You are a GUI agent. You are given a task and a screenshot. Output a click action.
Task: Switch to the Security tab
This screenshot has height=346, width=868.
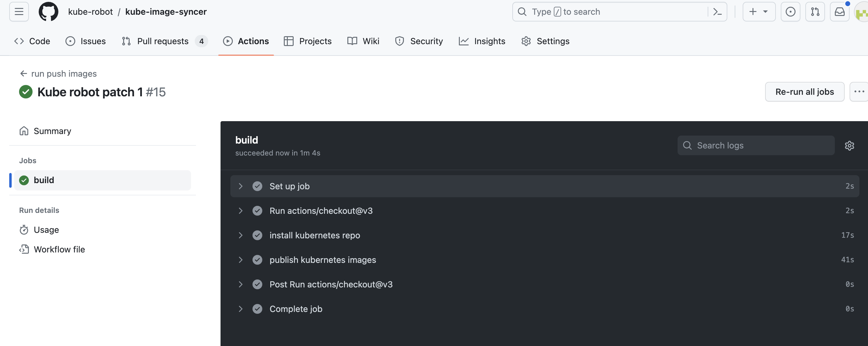coord(419,41)
